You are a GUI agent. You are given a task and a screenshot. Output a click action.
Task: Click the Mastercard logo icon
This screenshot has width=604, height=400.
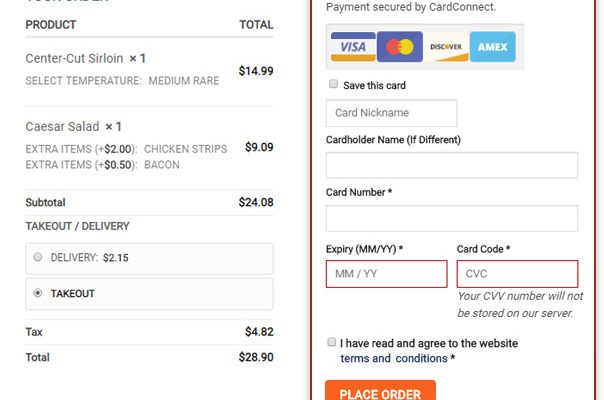coord(401,47)
